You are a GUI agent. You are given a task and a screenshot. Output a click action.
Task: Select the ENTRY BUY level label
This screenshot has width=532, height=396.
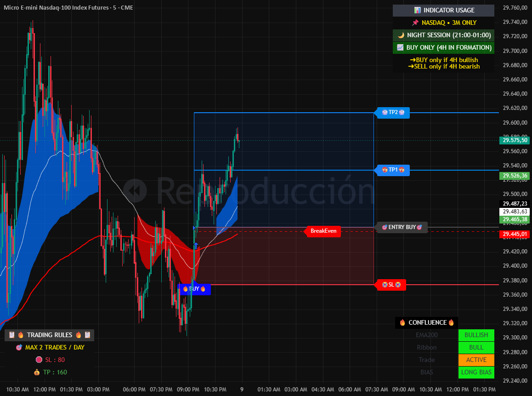pos(401,227)
